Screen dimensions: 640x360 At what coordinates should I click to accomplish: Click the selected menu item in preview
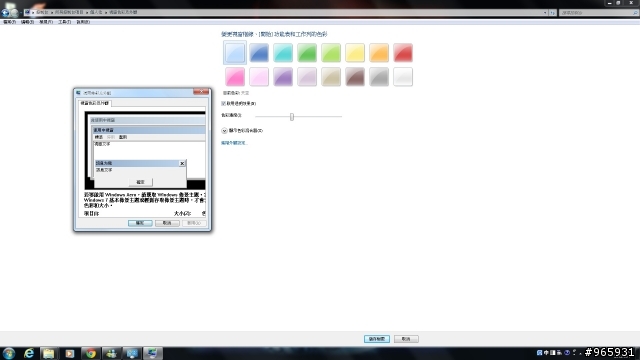(x=123, y=137)
